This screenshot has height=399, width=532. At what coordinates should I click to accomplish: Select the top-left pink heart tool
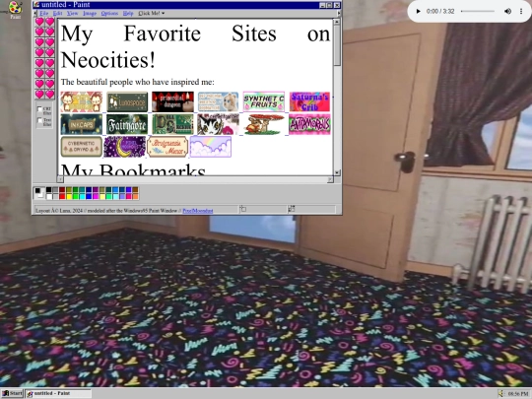(39, 22)
